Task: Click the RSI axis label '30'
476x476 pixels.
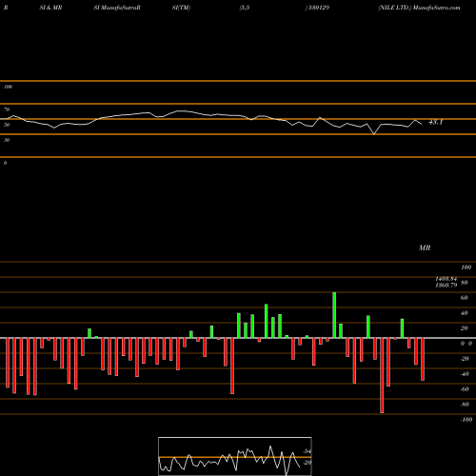Action: [x=7, y=140]
